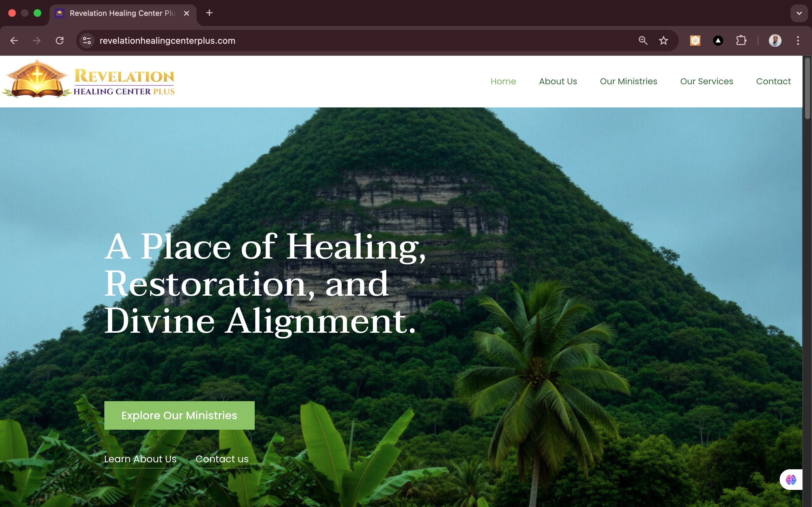Open the zoom magnifier icon
812x507 pixels.
pos(643,41)
